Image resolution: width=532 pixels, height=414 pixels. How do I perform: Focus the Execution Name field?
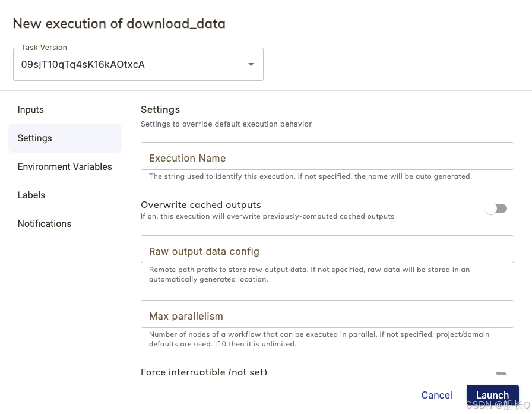pyautogui.click(x=327, y=156)
